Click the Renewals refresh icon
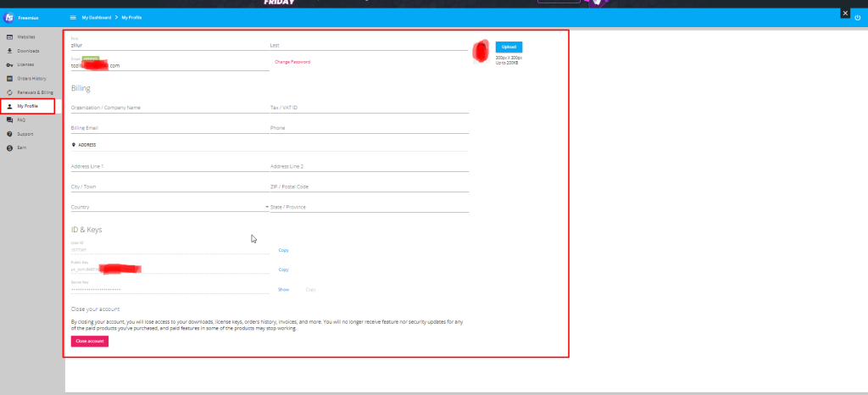The image size is (868, 395). (x=9, y=92)
